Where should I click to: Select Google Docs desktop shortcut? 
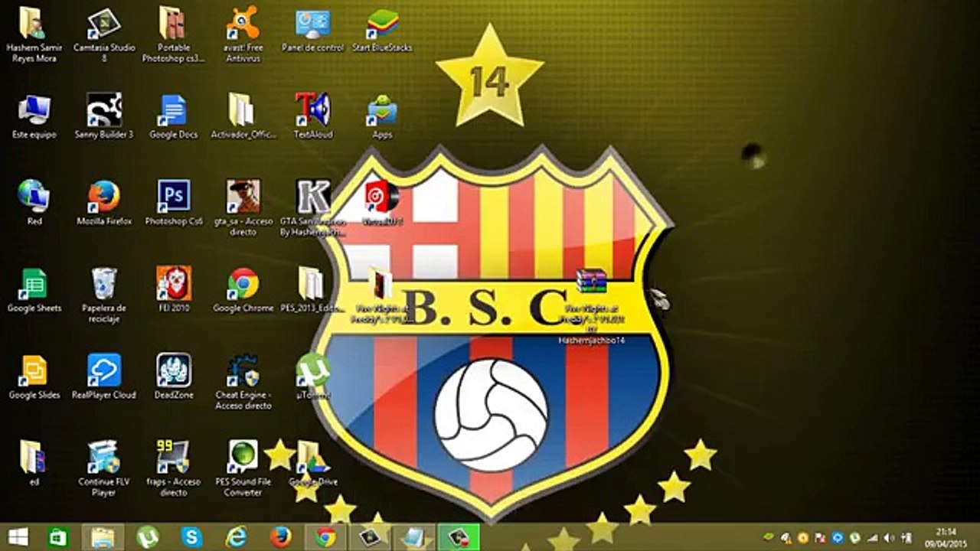(174, 116)
